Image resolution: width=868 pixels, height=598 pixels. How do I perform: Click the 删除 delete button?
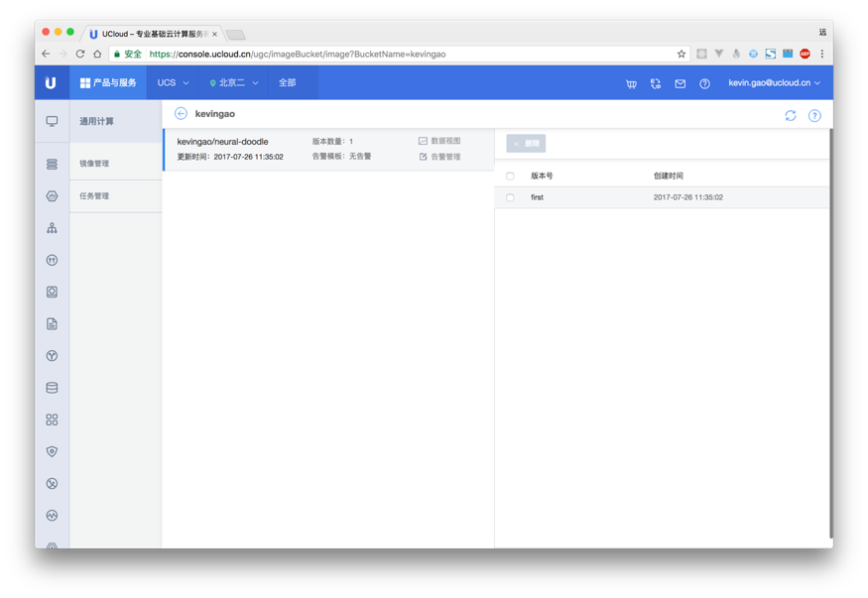coord(526,143)
